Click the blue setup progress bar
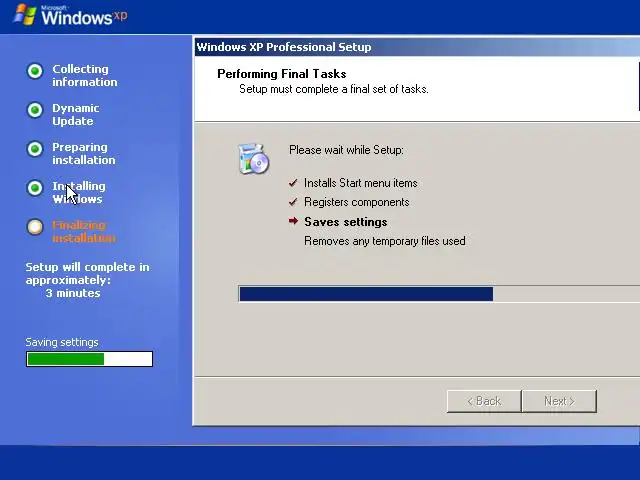Viewport: 640px width, 480px height. pos(439,294)
